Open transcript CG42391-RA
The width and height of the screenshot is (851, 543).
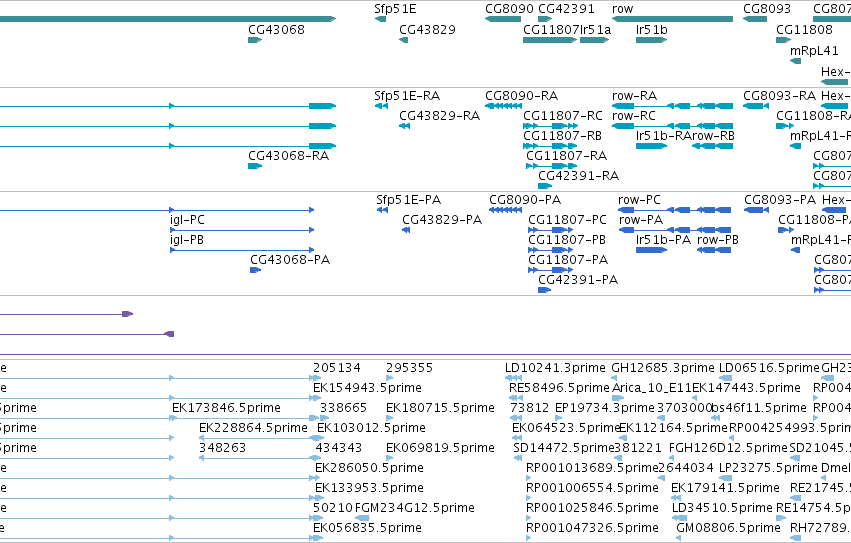[x=579, y=176]
